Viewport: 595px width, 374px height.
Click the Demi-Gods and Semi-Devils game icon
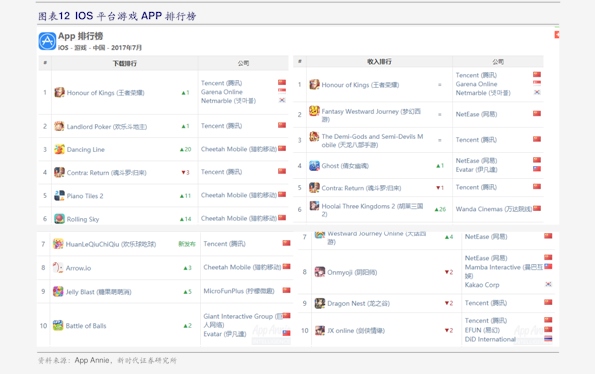[314, 136]
